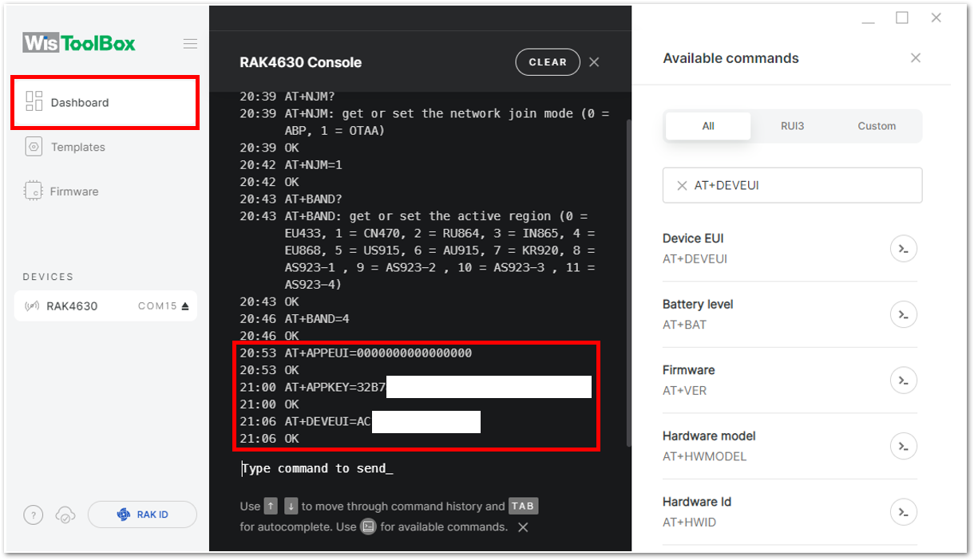Image resolution: width=974 pixels, height=560 pixels.
Task: Click the Battery level command label
Action: click(698, 304)
